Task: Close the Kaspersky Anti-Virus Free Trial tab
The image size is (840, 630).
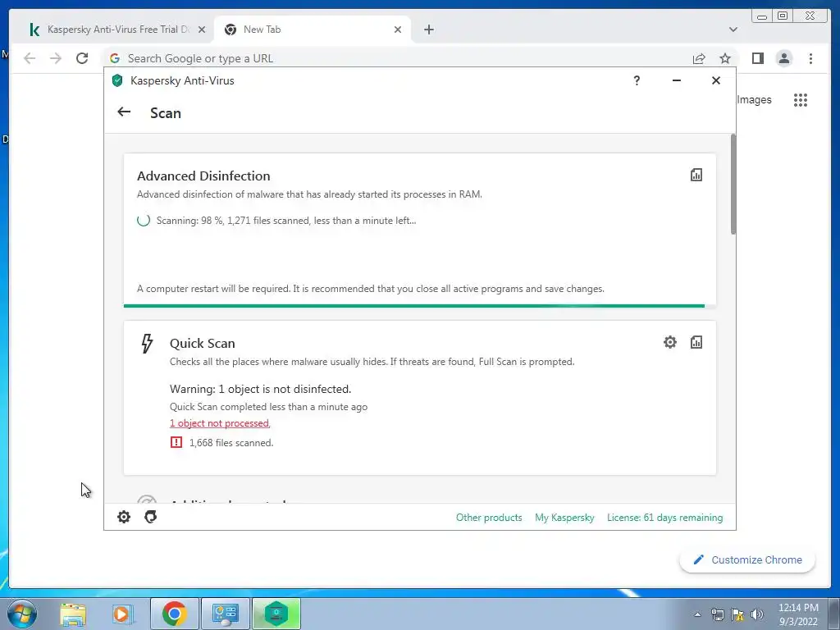Action: pos(202,30)
